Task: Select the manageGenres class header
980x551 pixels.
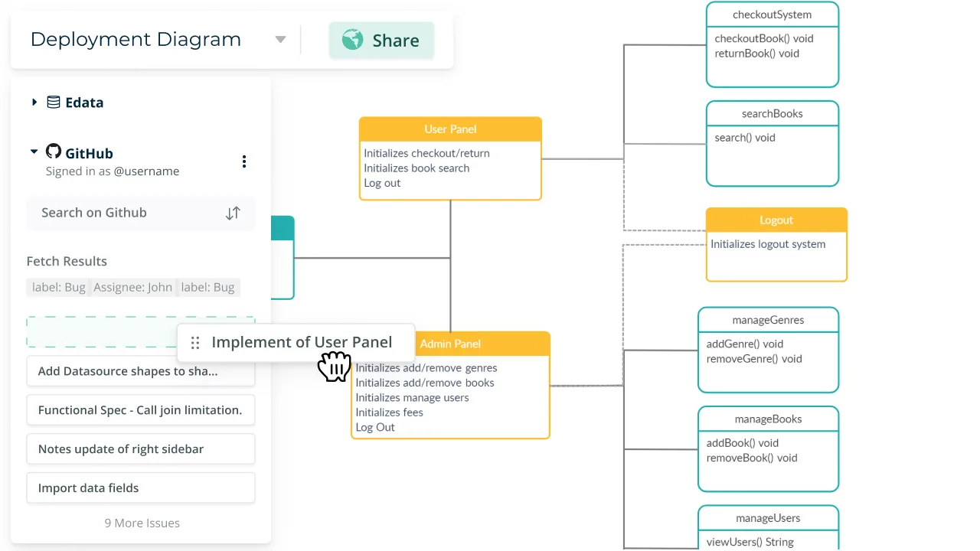Action: click(x=769, y=320)
